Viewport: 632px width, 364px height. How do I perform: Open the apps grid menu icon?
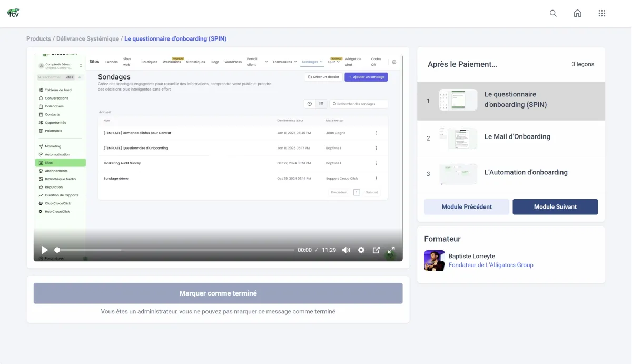click(x=602, y=13)
